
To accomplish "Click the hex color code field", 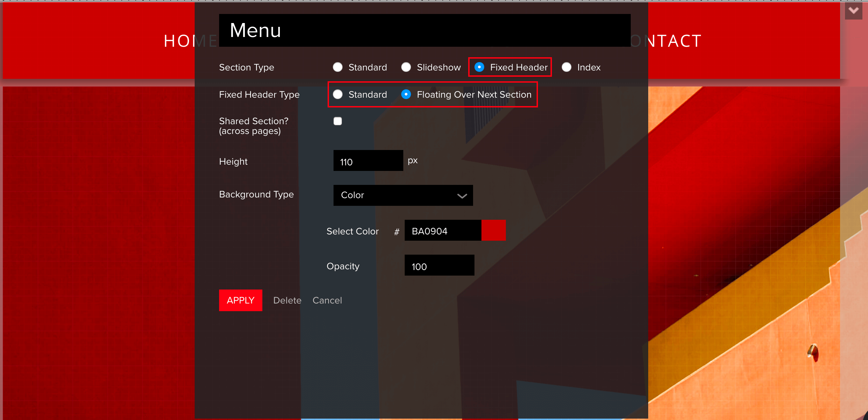I will [x=442, y=231].
